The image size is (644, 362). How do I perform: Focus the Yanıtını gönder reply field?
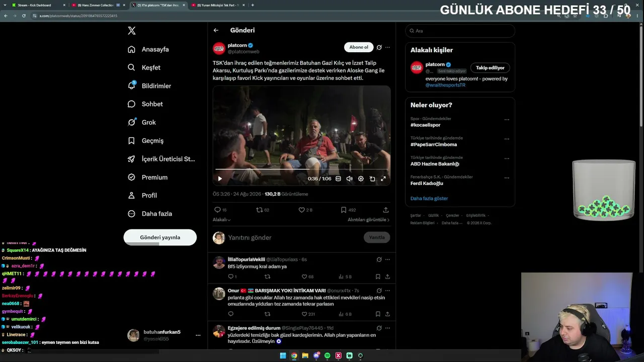click(x=293, y=237)
